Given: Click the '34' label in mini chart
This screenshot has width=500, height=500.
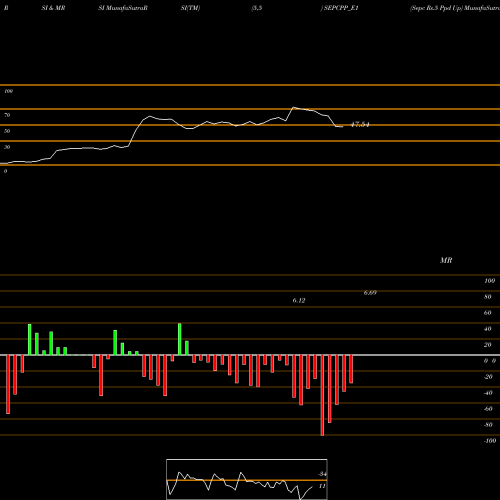Looking at the screenshot, I should tap(322, 474).
